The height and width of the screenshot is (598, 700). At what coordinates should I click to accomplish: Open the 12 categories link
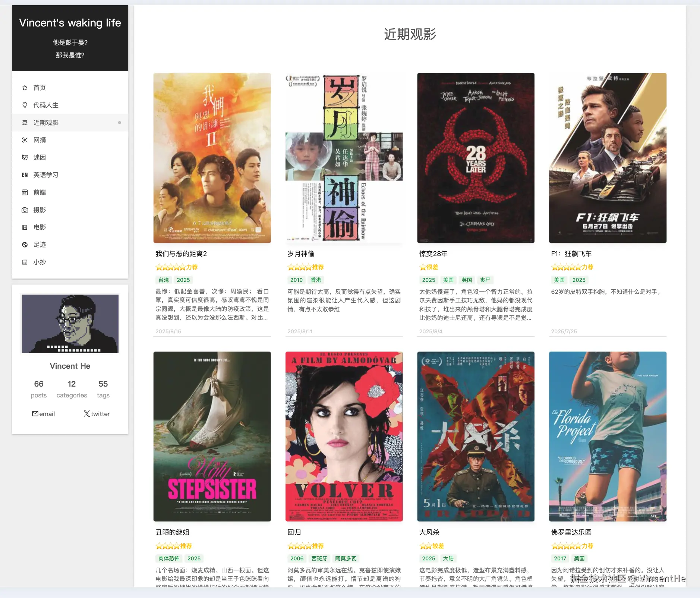point(72,389)
